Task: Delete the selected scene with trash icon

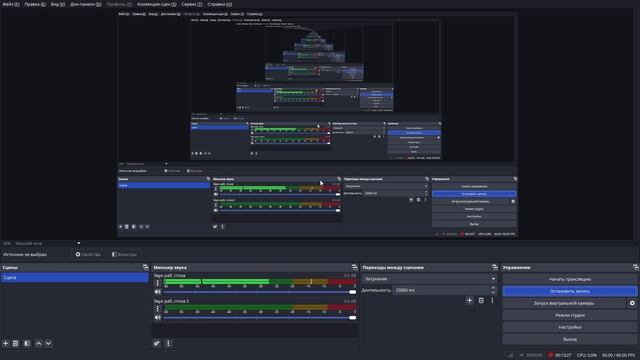Action: pos(16,344)
